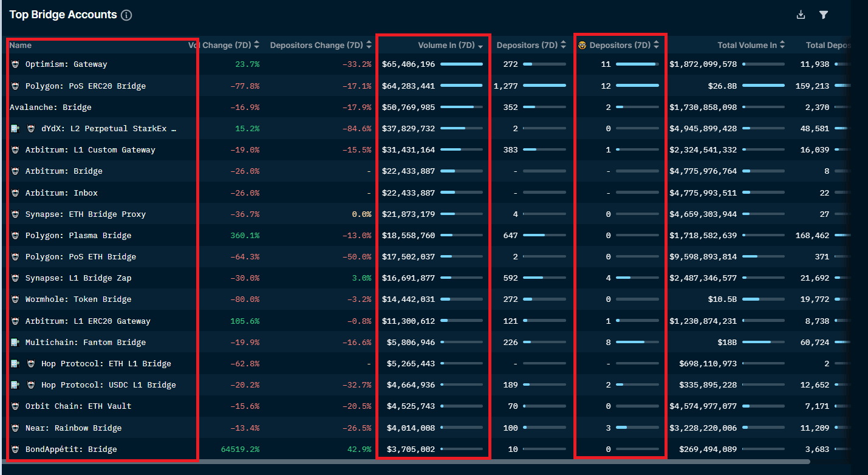
Task: Click smart Depositors bar for Multichain: Fantom Bridge
Action: click(x=637, y=343)
